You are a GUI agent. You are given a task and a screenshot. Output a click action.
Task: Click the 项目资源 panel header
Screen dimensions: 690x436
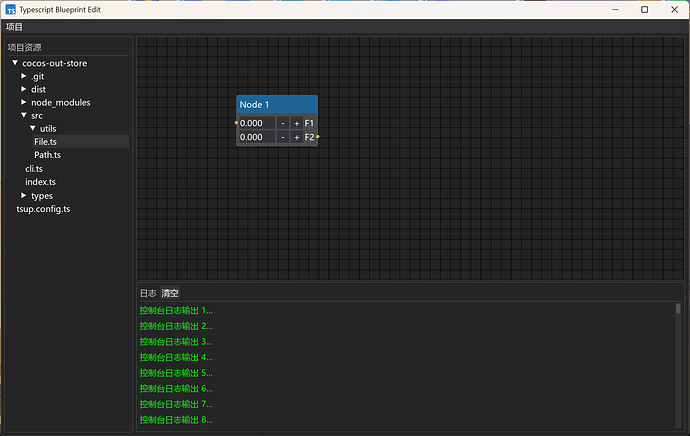point(25,48)
